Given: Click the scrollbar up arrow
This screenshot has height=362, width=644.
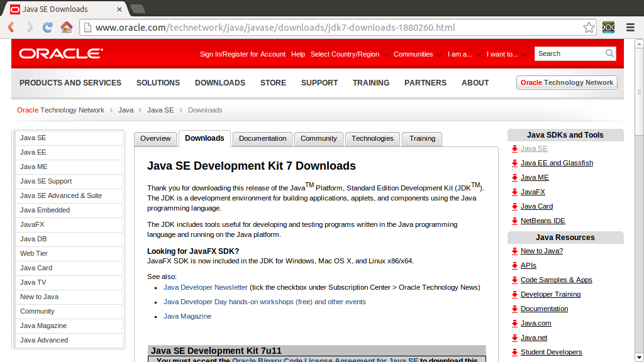Looking at the screenshot, I should 639,43.
